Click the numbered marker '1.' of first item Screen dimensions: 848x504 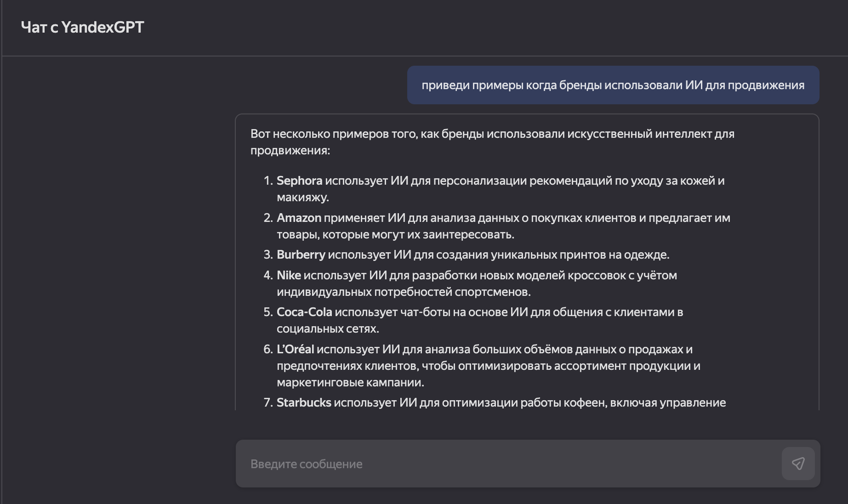267,181
